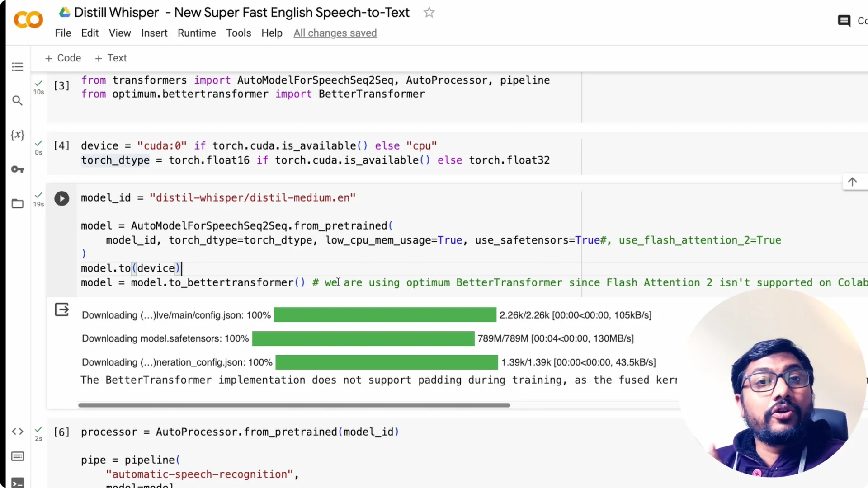
Task: Click the output horizontal scrollbar
Action: (x=293, y=405)
